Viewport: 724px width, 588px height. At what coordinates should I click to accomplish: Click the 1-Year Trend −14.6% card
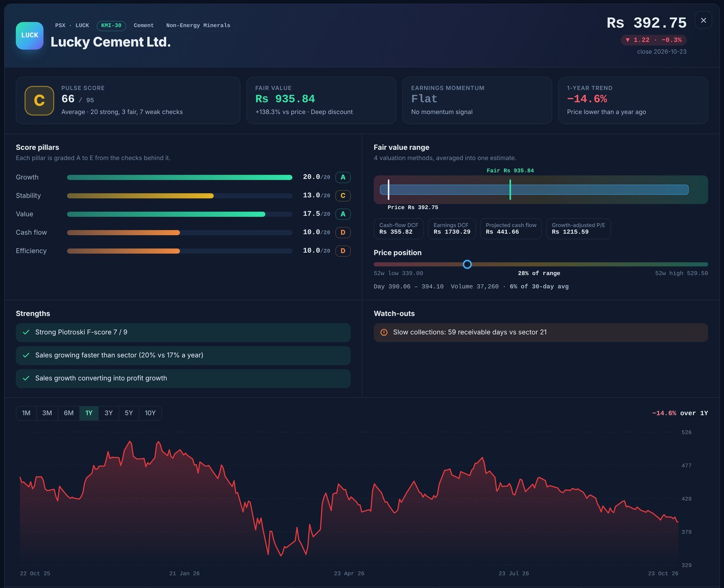tap(633, 100)
